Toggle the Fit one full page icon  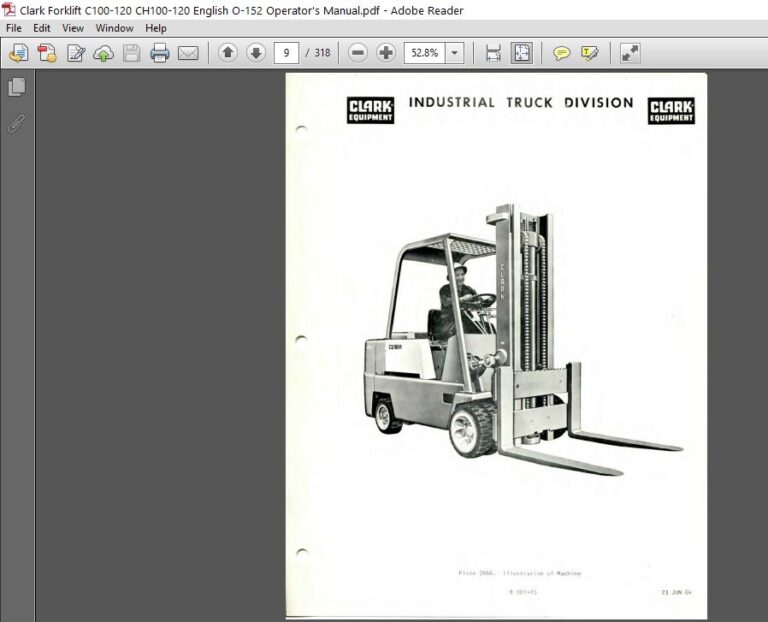522,53
